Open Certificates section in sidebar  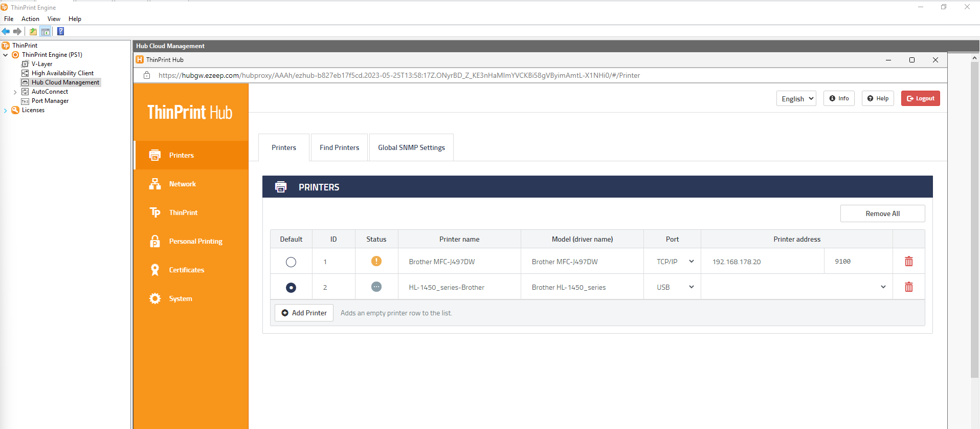191,270
